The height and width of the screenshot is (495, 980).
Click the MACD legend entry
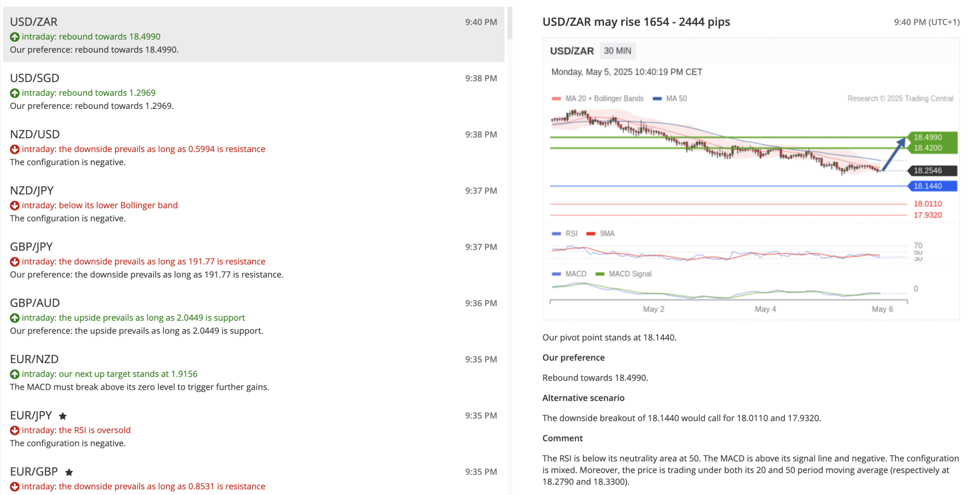click(569, 274)
